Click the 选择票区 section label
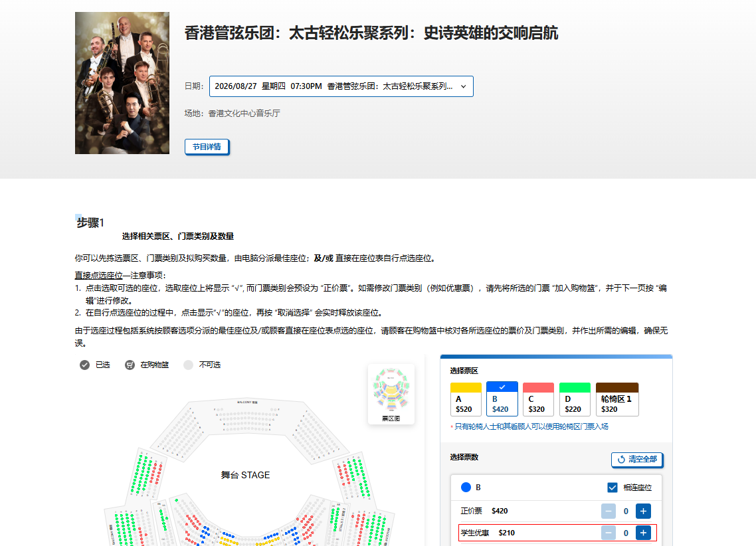The height and width of the screenshot is (546, 756). click(x=464, y=371)
